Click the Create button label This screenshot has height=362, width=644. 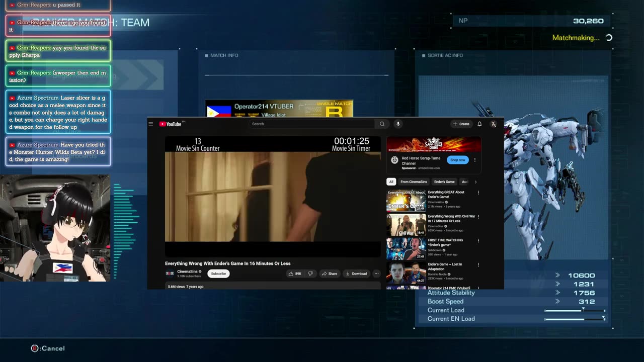click(464, 124)
